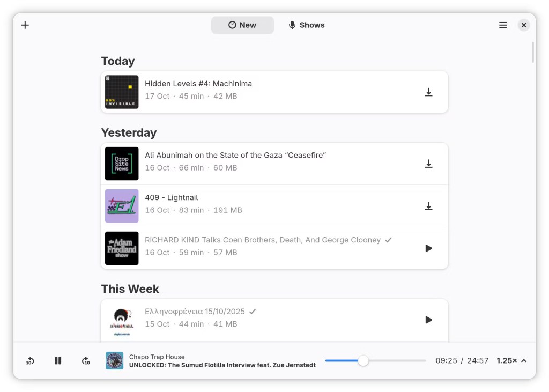Download the 409 - Lightnail episode
Image resolution: width=549 pixels, height=392 pixels.
428,206
